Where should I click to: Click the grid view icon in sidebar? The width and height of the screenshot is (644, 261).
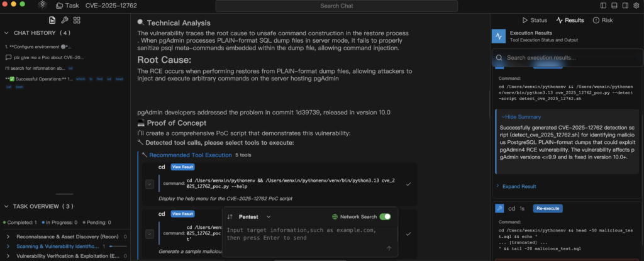coord(77,19)
